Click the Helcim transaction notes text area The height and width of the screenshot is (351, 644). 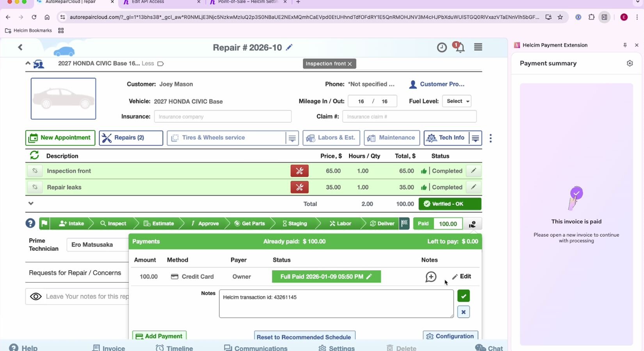pyautogui.click(x=336, y=303)
